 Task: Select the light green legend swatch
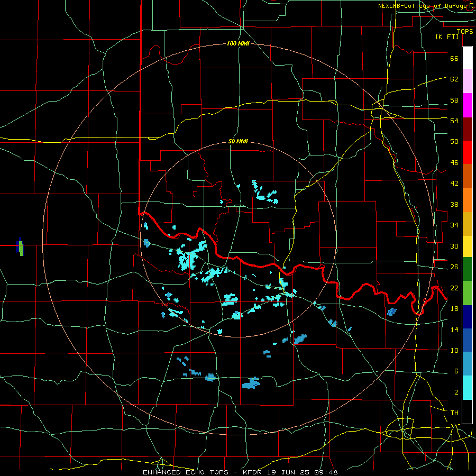[467, 293]
